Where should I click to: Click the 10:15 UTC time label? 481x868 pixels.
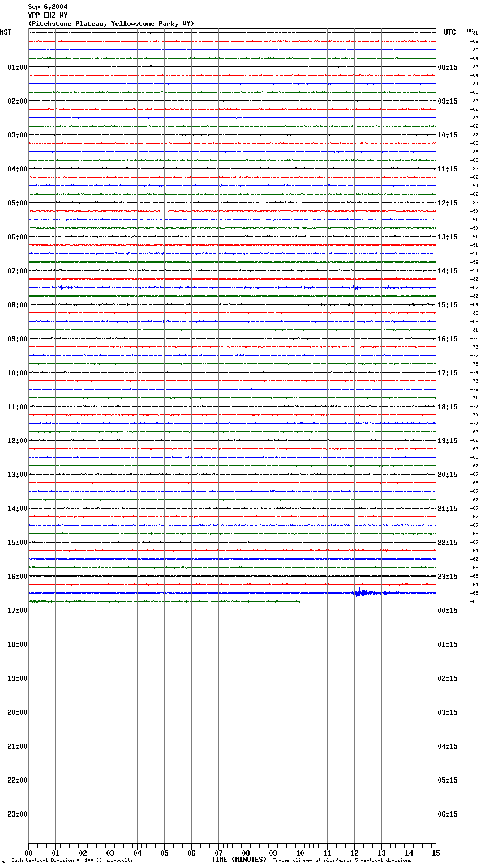pos(448,135)
